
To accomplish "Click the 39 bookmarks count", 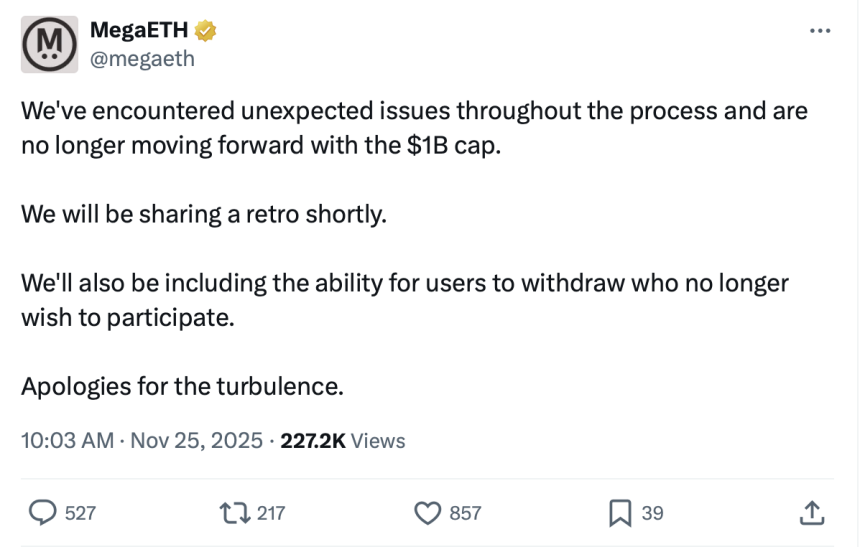I will pyautogui.click(x=652, y=513).
